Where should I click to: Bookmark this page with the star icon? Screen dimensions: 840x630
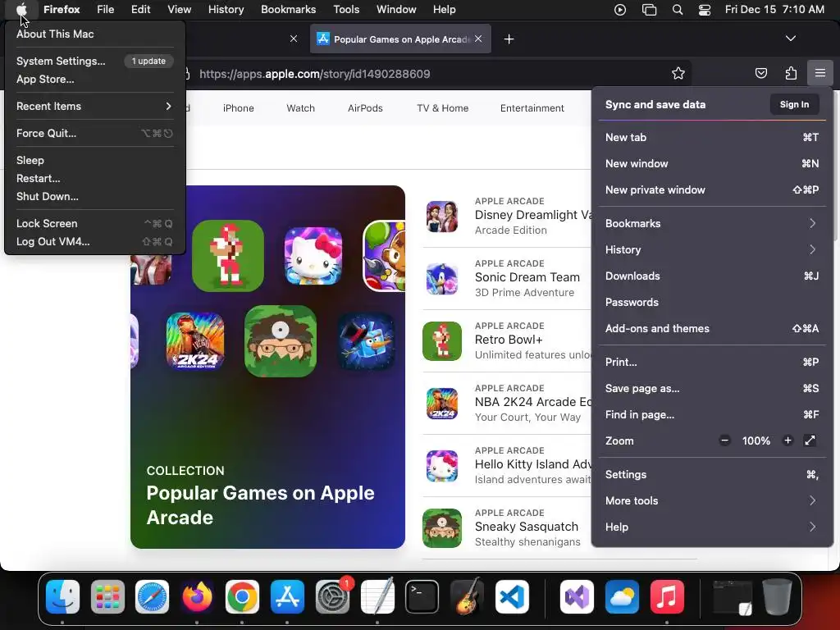coord(678,73)
